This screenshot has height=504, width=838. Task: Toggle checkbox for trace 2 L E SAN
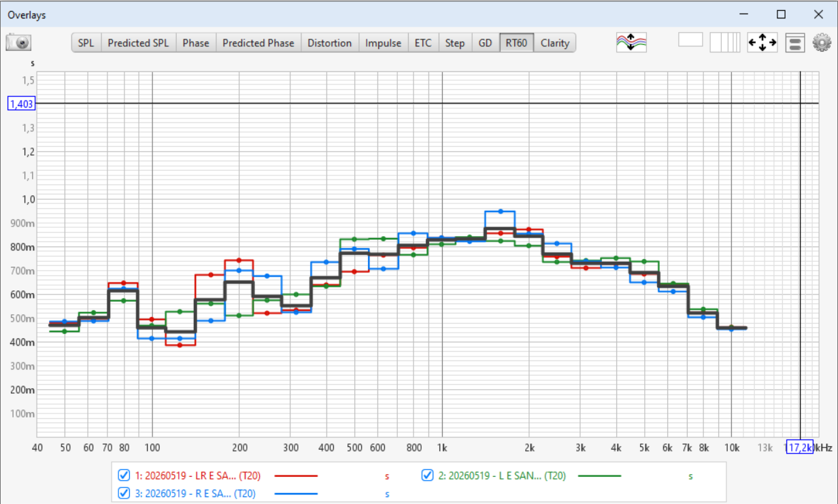(x=428, y=476)
